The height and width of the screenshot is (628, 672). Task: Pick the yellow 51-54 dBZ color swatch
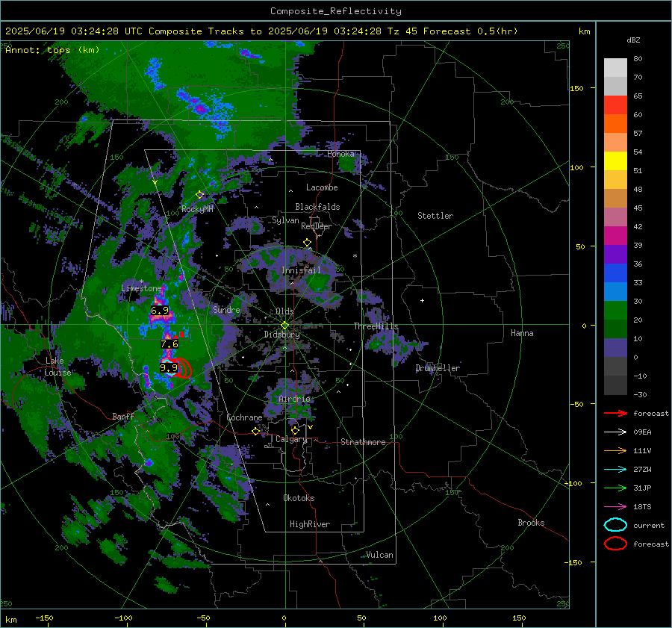pyautogui.click(x=615, y=161)
